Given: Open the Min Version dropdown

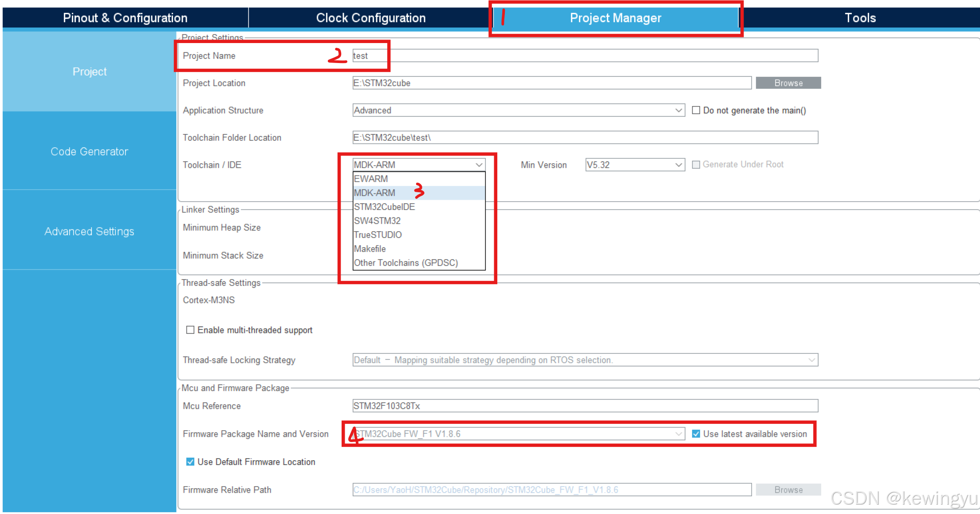Looking at the screenshot, I should click(x=678, y=165).
